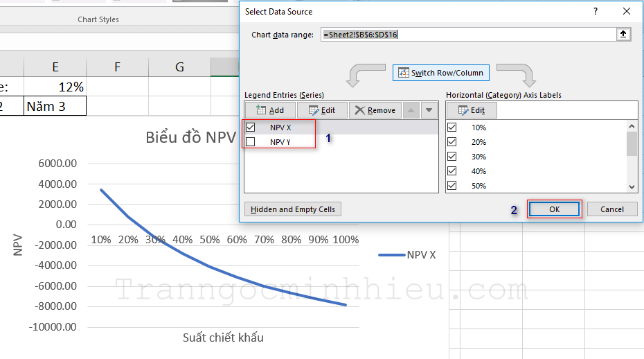Click the collapse dialog range selector icon
This screenshot has height=359, width=644.
point(623,35)
